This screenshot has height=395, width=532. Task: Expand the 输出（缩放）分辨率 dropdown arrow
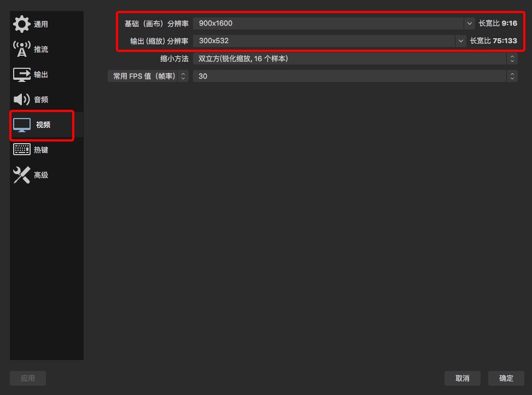[461, 41]
